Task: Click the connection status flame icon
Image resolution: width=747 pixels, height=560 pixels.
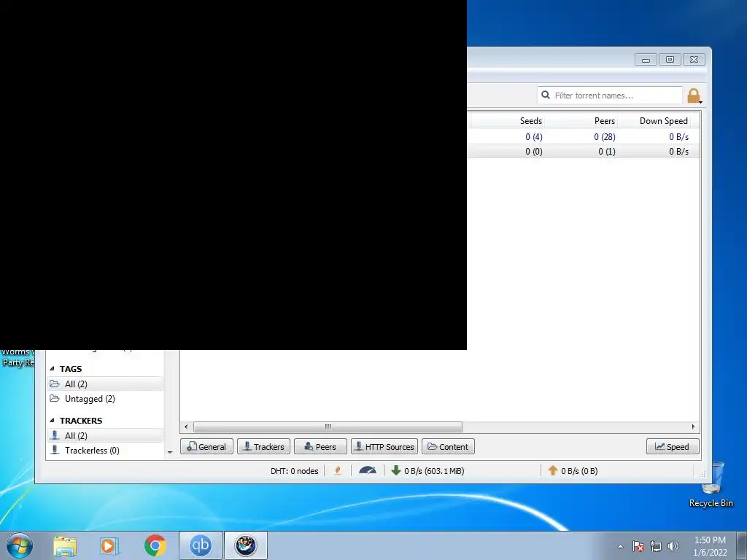Action: click(x=338, y=470)
